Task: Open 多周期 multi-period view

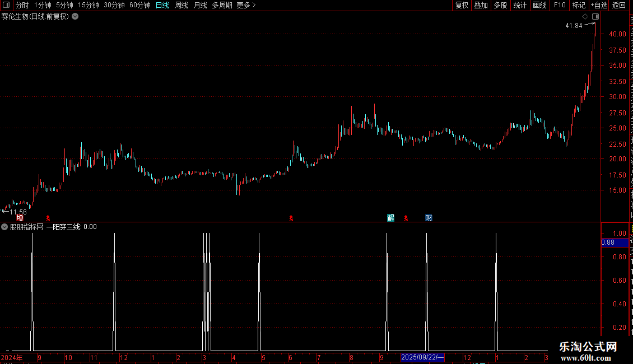Action: click(222, 5)
